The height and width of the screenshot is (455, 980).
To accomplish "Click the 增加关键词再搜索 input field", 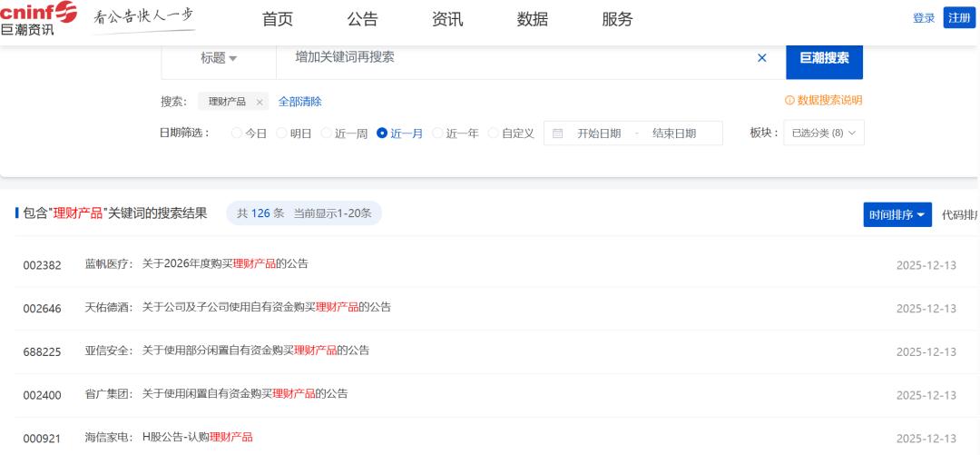I will click(508, 58).
